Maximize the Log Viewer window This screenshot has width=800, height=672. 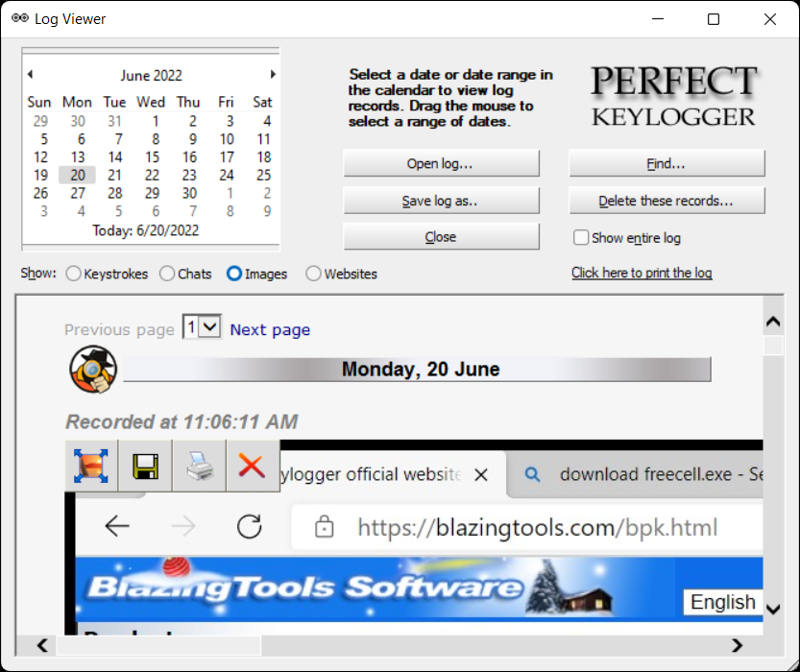pyautogui.click(x=714, y=19)
